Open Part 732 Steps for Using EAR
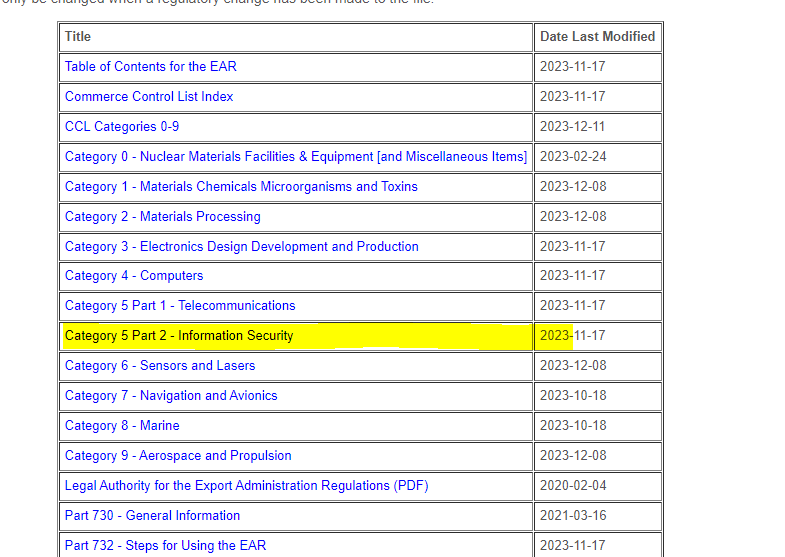The height and width of the screenshot is (557, 785). pos(165,546)
